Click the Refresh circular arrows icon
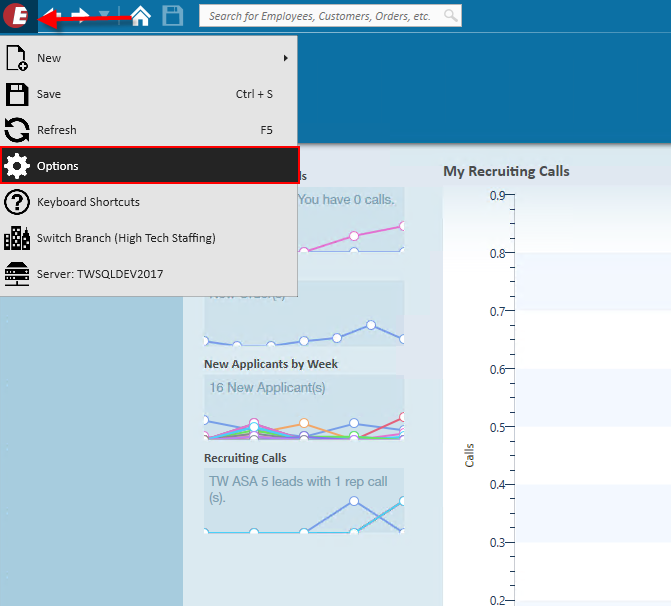This screenshot has height=606, width=671. [17, 130]
